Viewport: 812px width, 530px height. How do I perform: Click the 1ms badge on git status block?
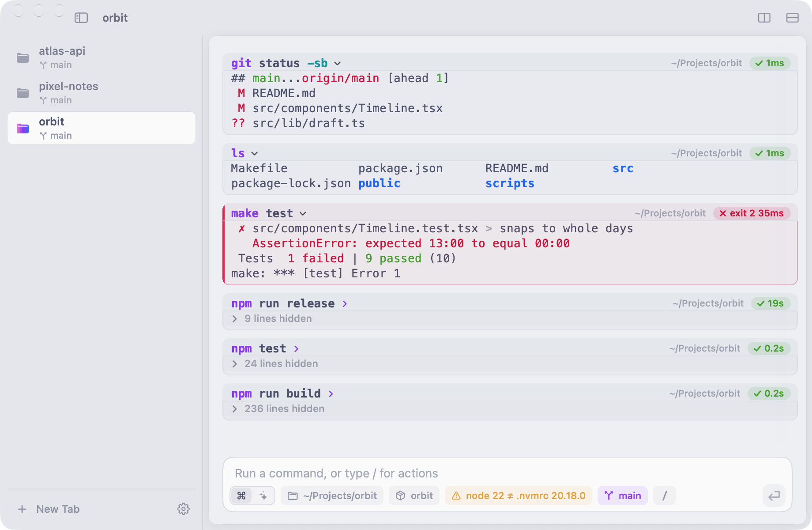(x=770, y=63)
